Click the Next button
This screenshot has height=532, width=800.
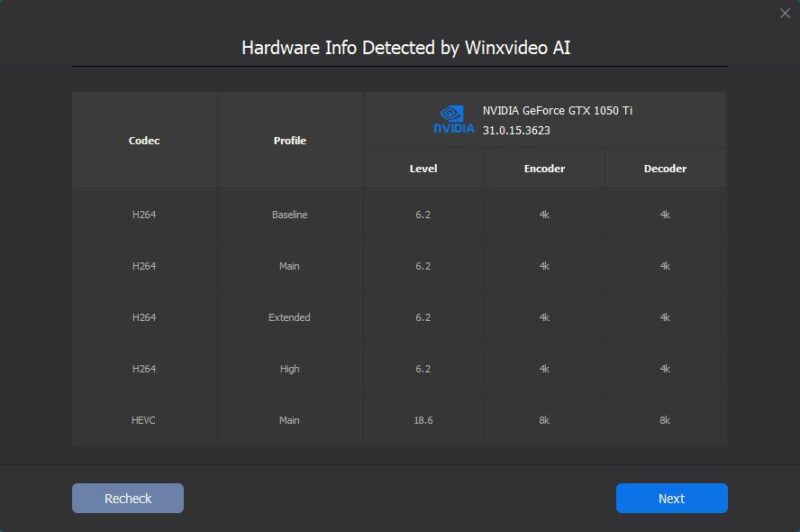coord(671,498)
